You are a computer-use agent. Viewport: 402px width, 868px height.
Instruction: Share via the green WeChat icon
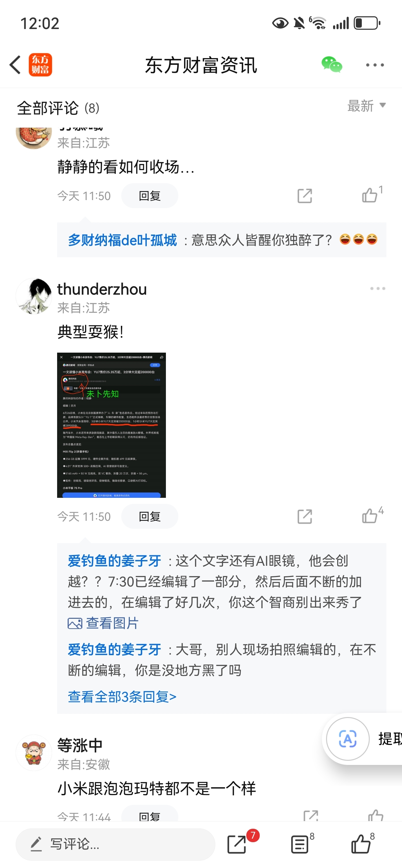click(331, 64)
